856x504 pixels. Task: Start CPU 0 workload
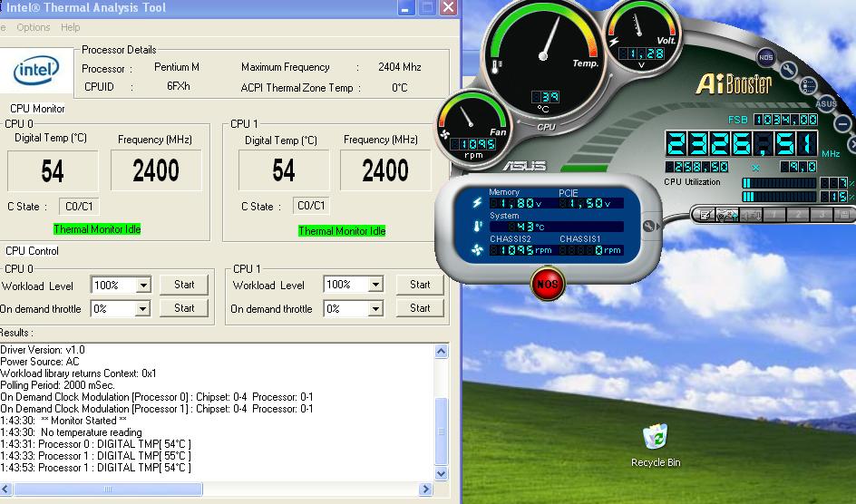pos(184,285)
